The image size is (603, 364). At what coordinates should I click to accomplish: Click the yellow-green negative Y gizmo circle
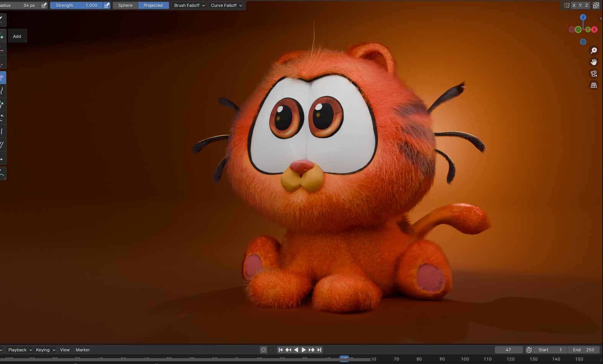coord(578,30)
